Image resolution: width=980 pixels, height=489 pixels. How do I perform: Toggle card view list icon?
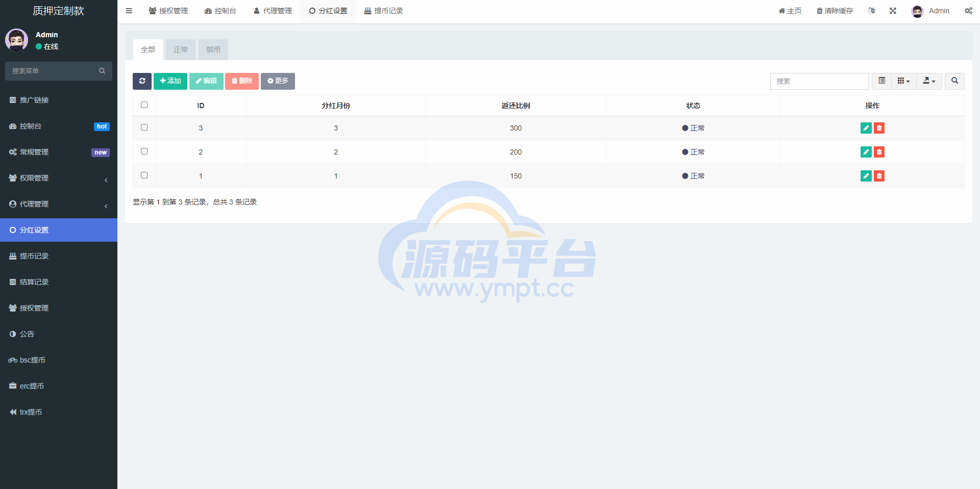(x=881, y=81)
